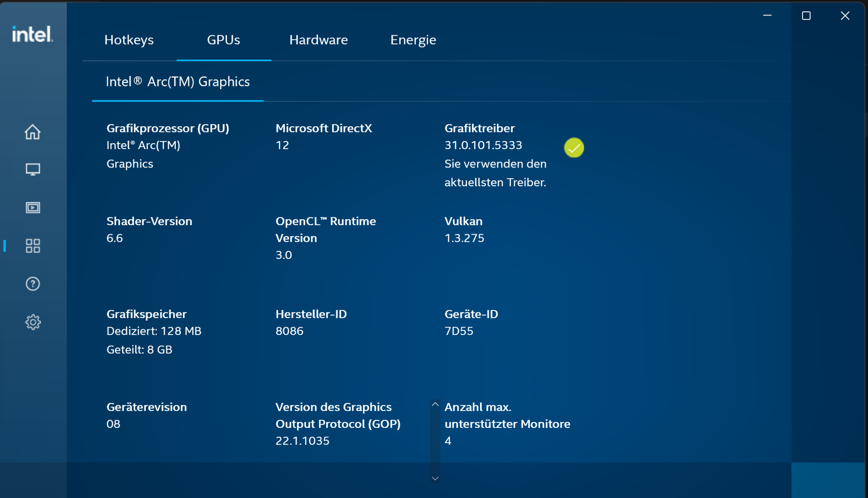Viewport: 868px width, 498px height.
Task: Open the Preferences gear icon
Action: click(x=33, y=322)
